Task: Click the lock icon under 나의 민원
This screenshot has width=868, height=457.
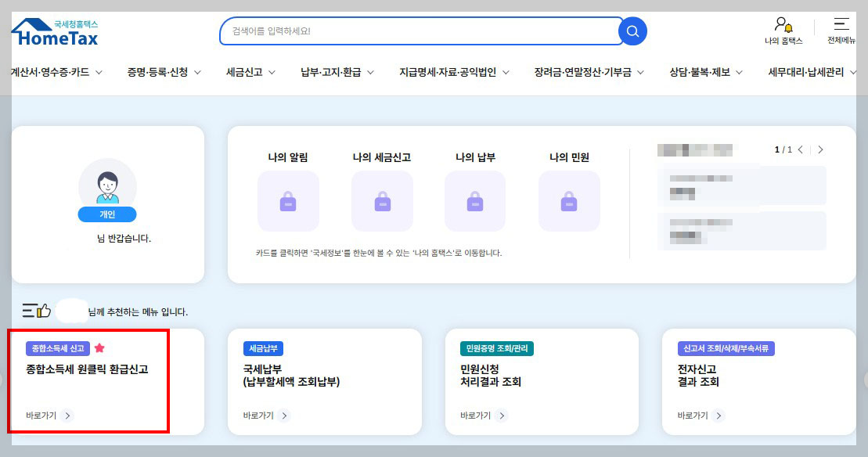Action: click(569, 201)
